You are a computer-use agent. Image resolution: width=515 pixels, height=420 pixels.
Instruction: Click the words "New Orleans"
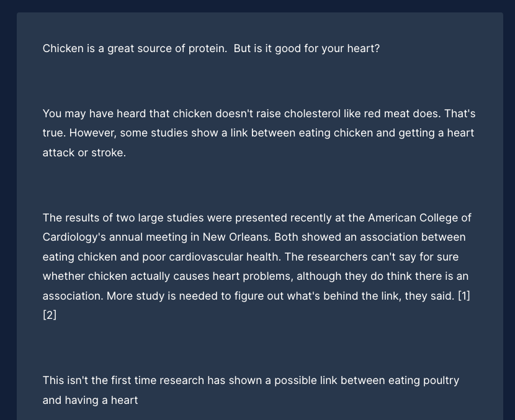[236, 237]
